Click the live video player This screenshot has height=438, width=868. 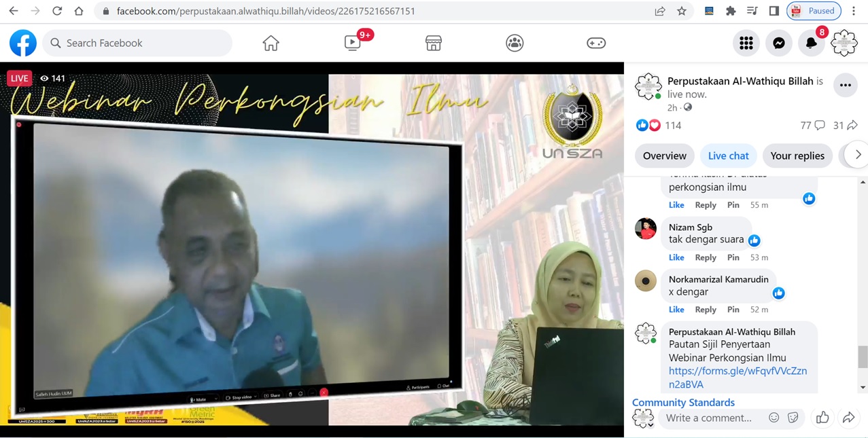tap(312, 249)
